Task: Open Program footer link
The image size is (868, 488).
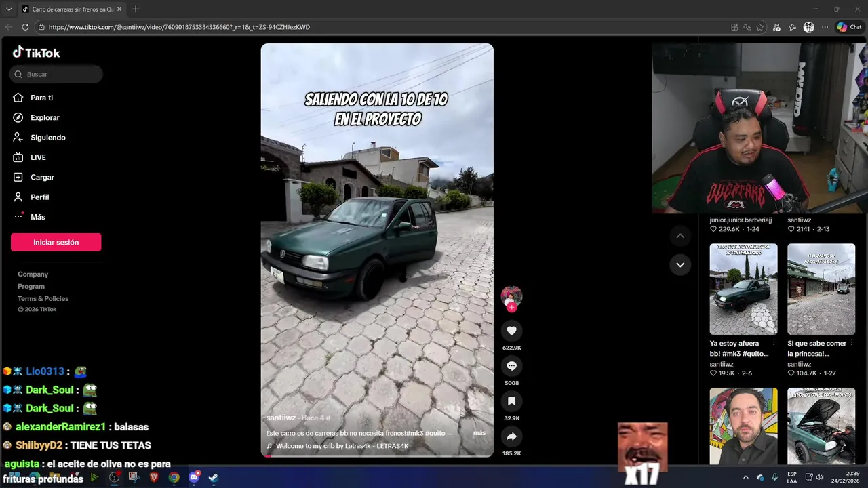Action: [31, 287]
